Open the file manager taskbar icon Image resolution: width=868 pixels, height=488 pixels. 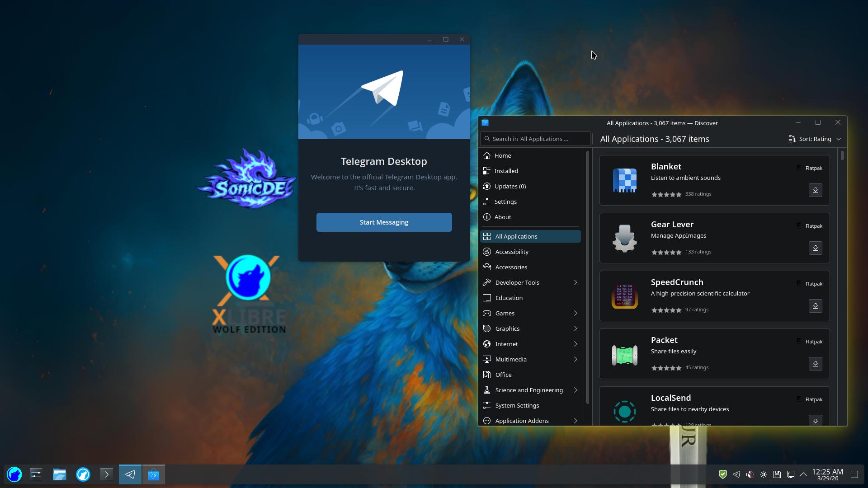[x=60, y=474]
